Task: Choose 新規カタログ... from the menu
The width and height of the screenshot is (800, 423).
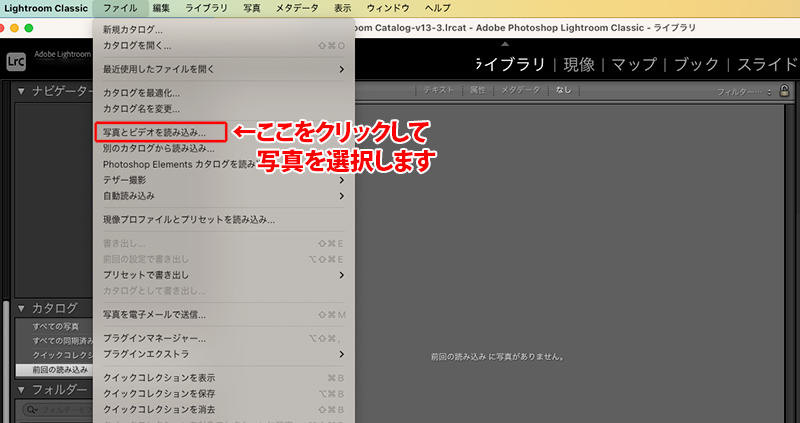Action: coord(223,30)
